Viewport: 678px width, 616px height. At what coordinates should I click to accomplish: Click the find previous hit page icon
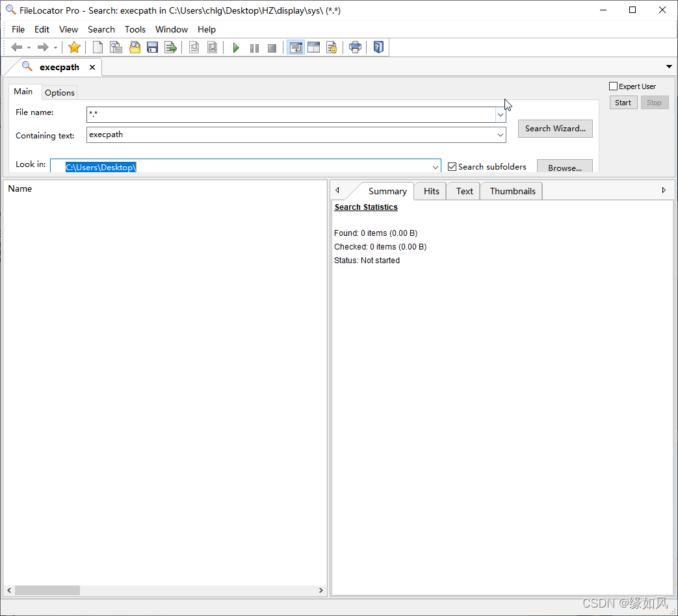[x=194, y=47]
